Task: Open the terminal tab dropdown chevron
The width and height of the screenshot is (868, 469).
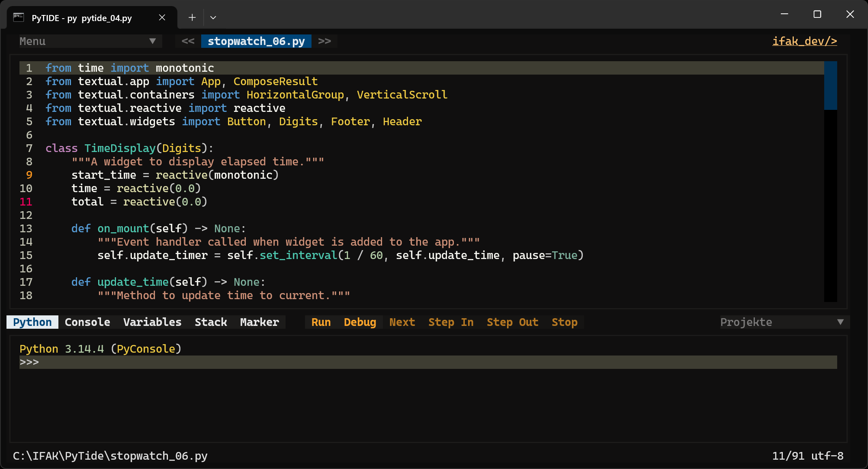Action: coord(213,17)
